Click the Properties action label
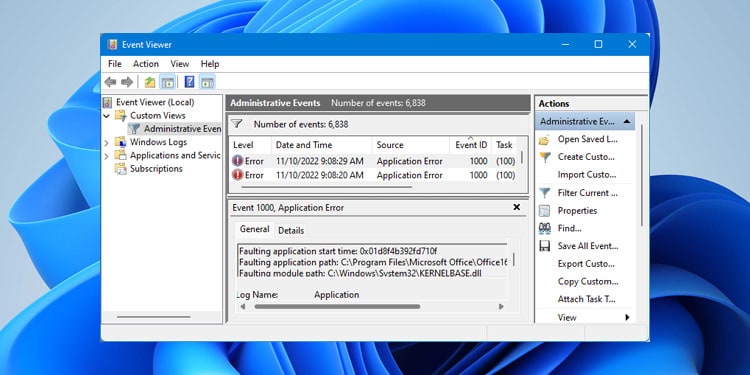This screenshot has width=750, height=375. click(x=577, y=210)
